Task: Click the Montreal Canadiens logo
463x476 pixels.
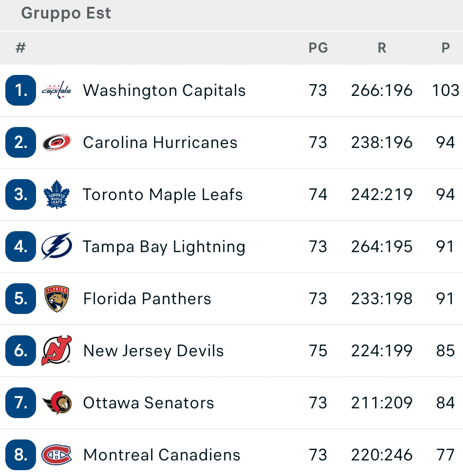Action: click(56, 455)
